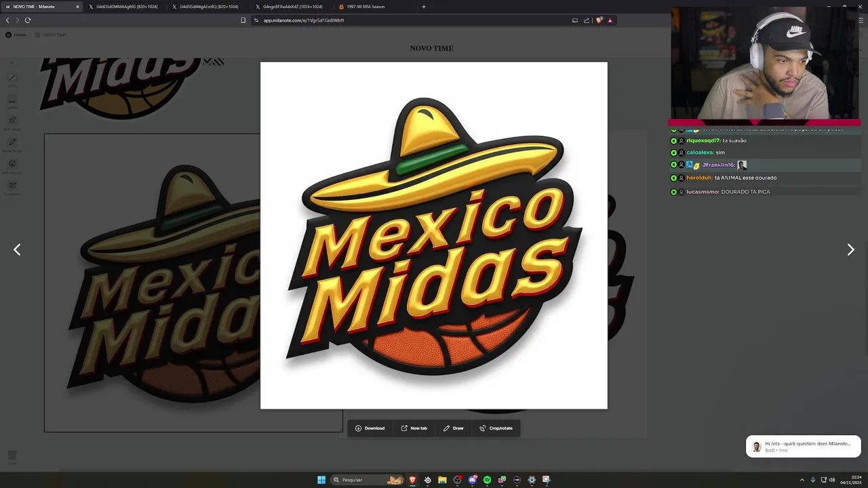Image resolution: width=868 pixels, height=488 pixels.
Task: Click the Brave Rewards triangle icon
Action: pos(610,20)
